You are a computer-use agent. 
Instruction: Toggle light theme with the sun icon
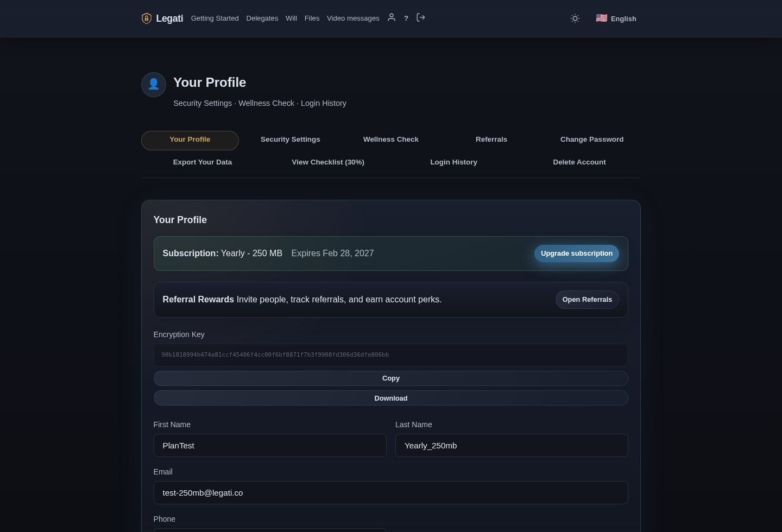click(575, 18)
